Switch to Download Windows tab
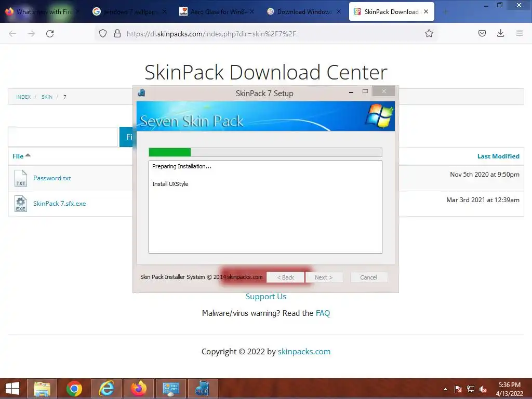Screen dimensions: 532x399 tap(303, 12)
